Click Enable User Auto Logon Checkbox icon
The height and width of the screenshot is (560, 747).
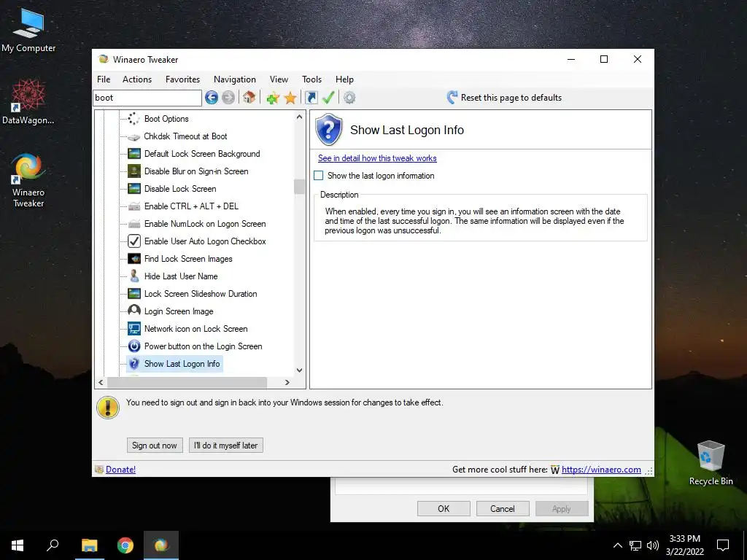(134, 241)
